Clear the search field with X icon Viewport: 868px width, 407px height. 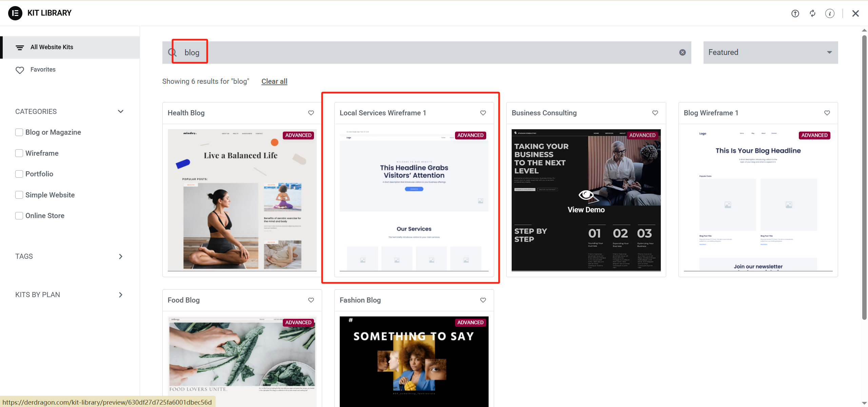pyautogui.click(x=683, y=52)
